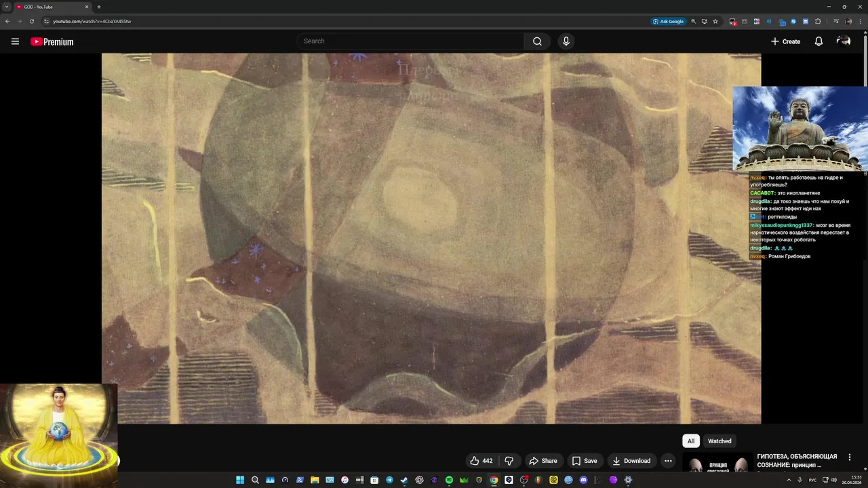Image resolution: width=868 pixels, height=488 pixels.
Task: Open clock and date 15:33
Action: point(852,480)
